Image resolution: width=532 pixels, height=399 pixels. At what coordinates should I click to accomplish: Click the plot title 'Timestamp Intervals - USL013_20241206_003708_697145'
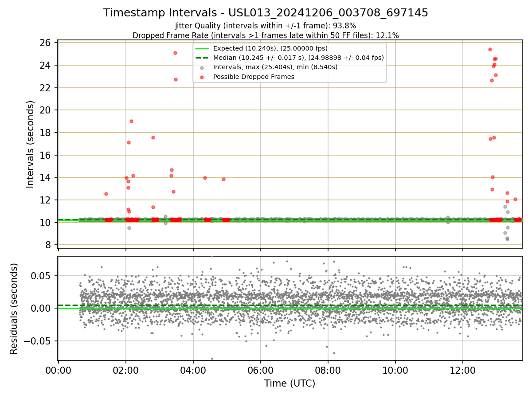[x=266, y=13]
